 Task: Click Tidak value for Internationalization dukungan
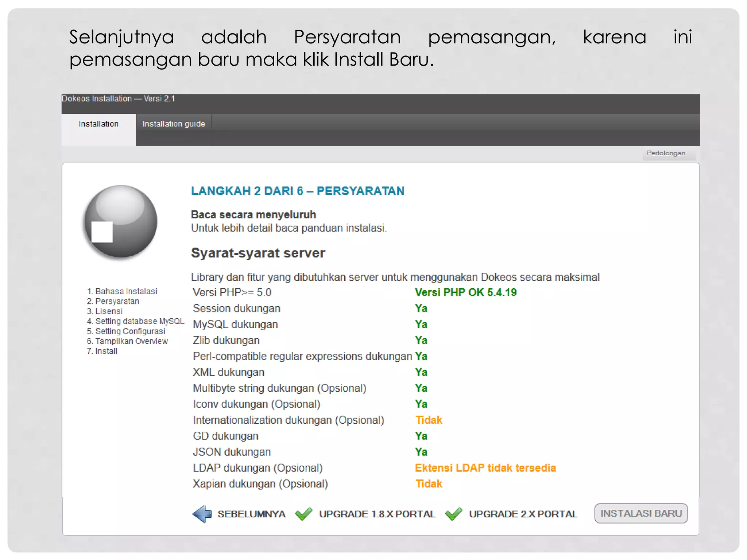(429, 420)
